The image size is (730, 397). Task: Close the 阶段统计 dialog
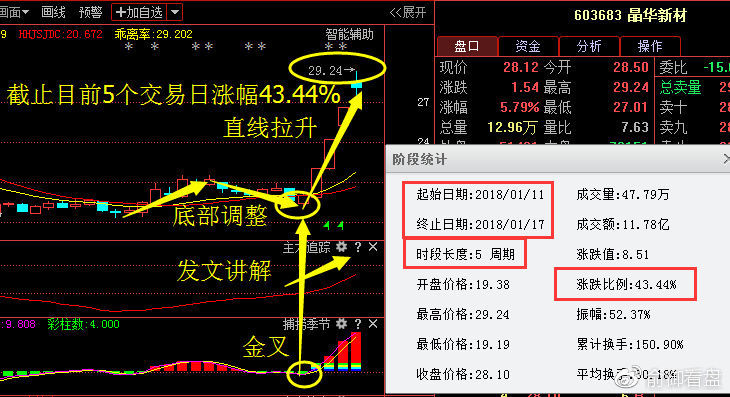[726, 160]
